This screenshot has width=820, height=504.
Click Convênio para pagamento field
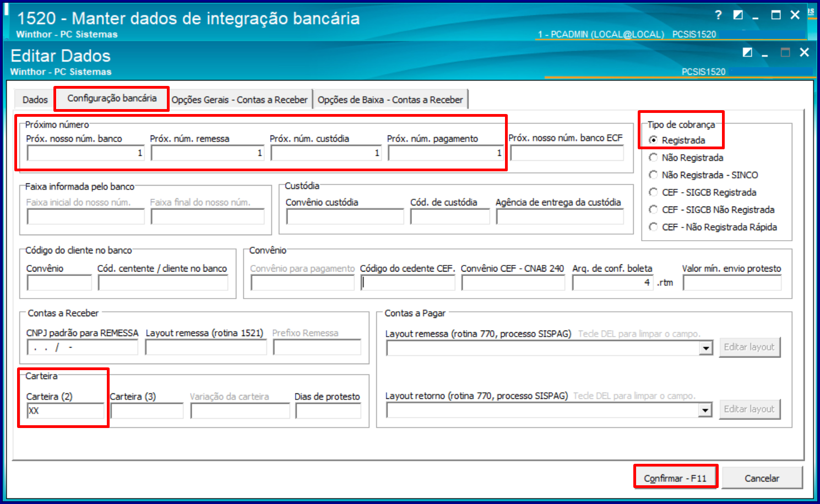(302, 283)
